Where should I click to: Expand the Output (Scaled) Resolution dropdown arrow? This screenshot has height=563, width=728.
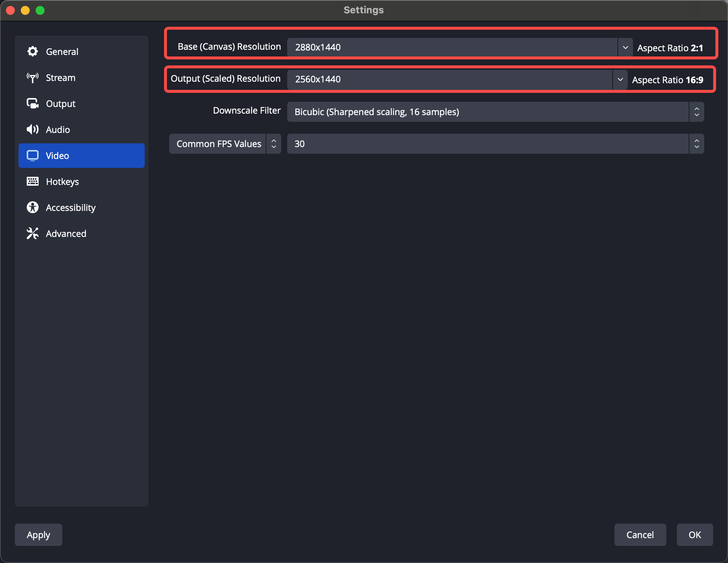point(620,79)
